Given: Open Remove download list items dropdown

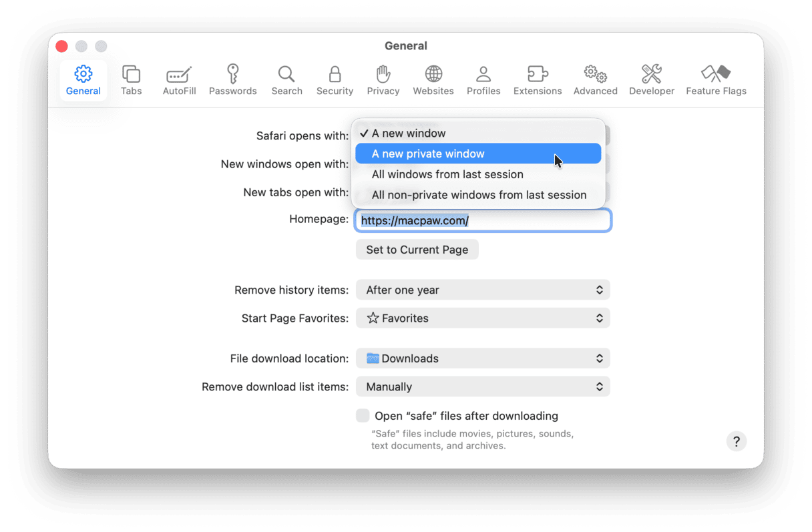Looking at the screenshot, I should [483, 386].
